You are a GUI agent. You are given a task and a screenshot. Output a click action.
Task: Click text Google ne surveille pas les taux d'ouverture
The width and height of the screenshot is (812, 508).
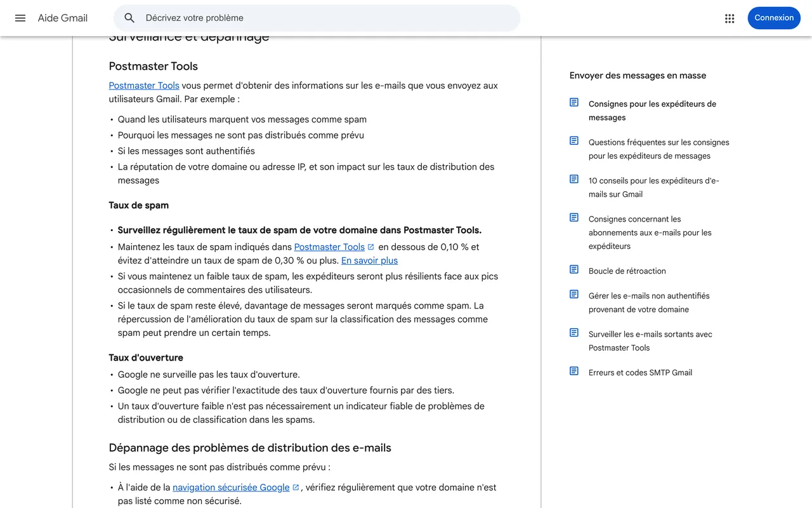209,375
